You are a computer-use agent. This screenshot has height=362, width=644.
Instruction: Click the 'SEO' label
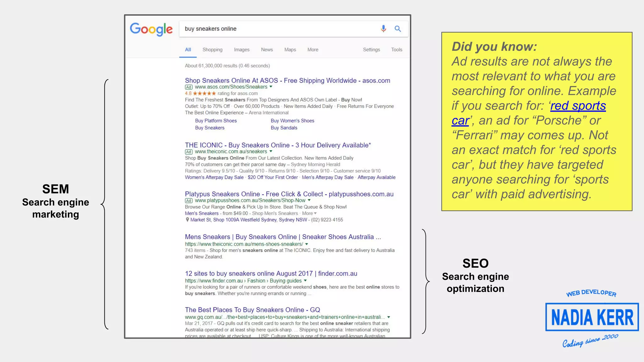click(475, 263)
